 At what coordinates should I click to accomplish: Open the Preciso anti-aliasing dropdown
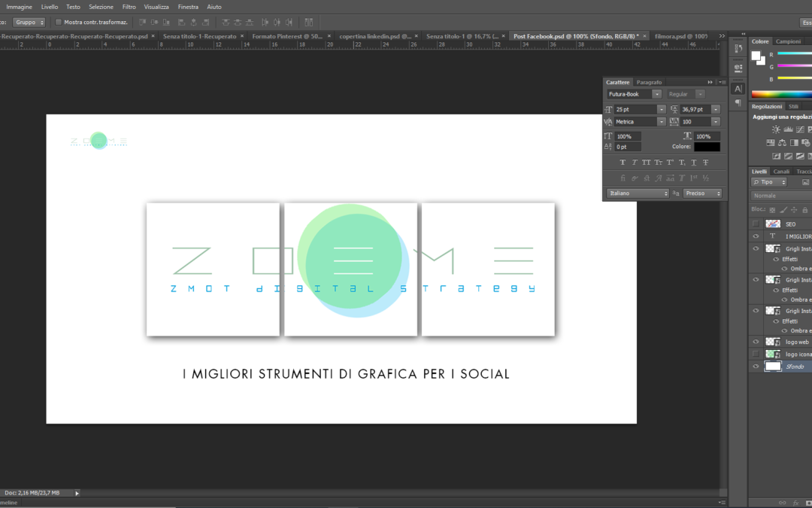pyautogui.click(x=702, y=193)
